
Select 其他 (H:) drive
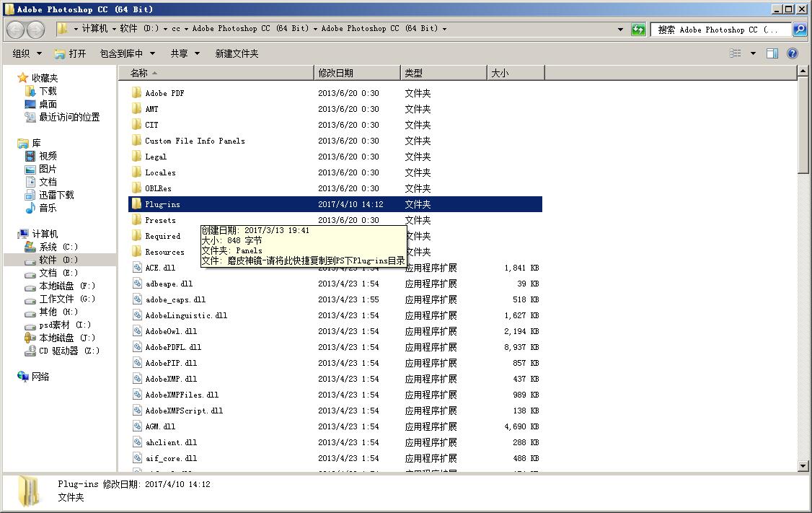[x=58, y=312]
